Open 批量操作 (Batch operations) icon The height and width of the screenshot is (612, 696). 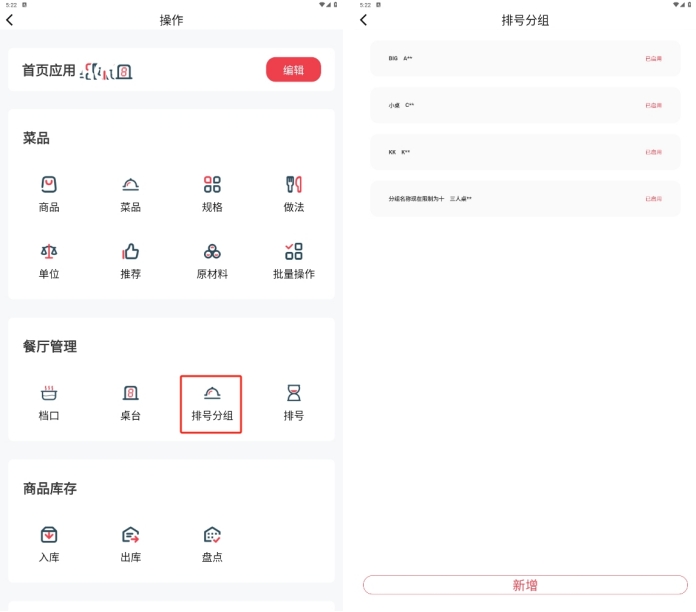tap(293, 251)
